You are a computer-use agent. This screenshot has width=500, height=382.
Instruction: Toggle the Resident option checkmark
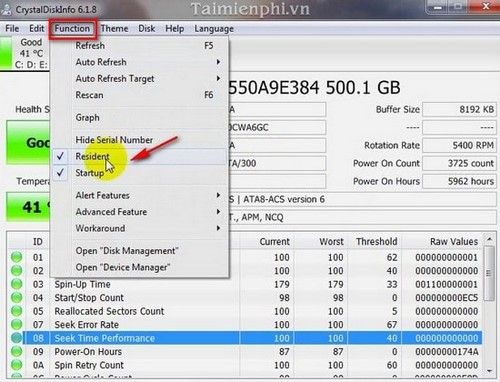pos(60,156)
